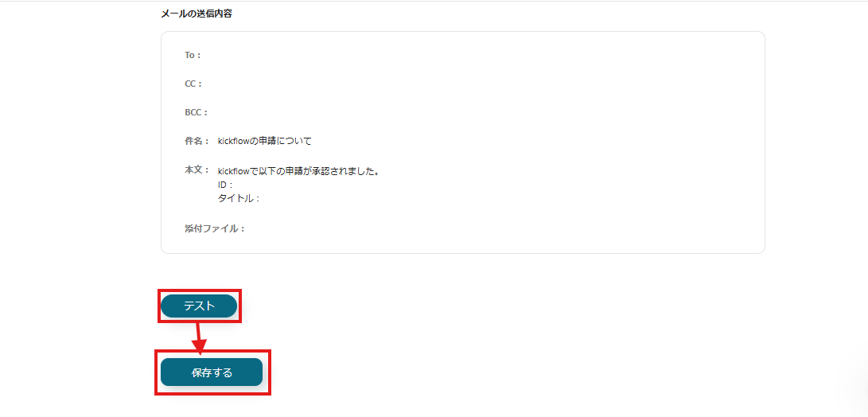The image size is (868, 417).
Task: Select body line kickflowで以下の申請が承認されました。
Action: [298, 171]
